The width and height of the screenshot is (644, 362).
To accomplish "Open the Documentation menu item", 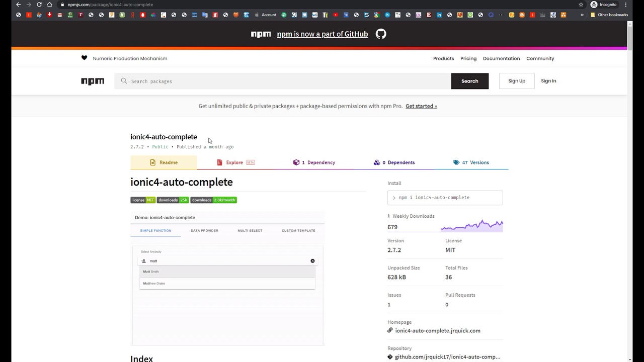I will [x=502, y=58].
